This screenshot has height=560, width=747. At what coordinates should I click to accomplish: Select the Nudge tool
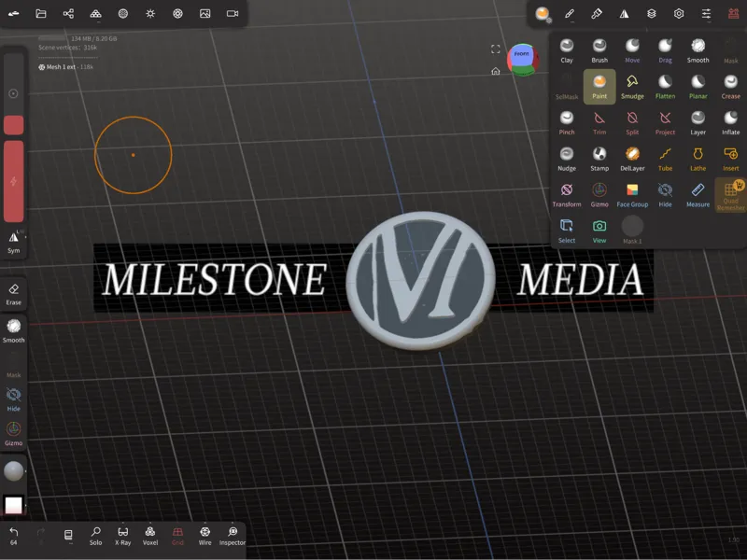pyautogui.click(x=567, y=159)
